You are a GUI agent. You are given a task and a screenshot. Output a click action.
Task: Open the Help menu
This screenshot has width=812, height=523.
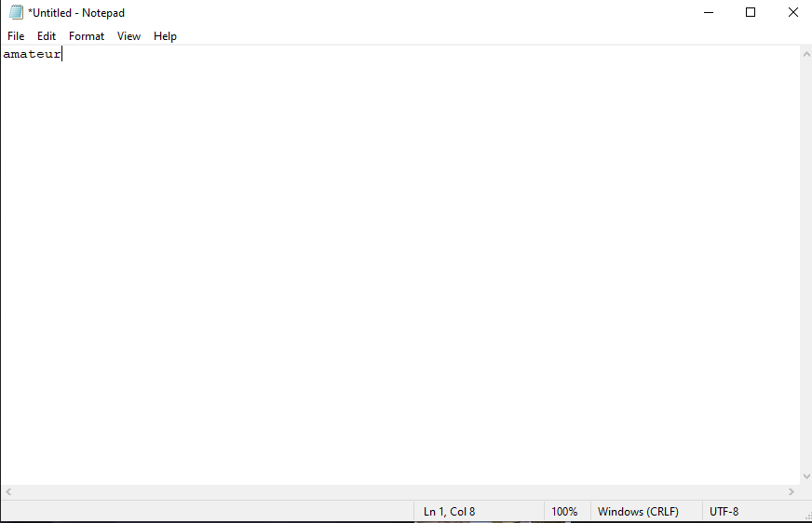coord(165,36)
